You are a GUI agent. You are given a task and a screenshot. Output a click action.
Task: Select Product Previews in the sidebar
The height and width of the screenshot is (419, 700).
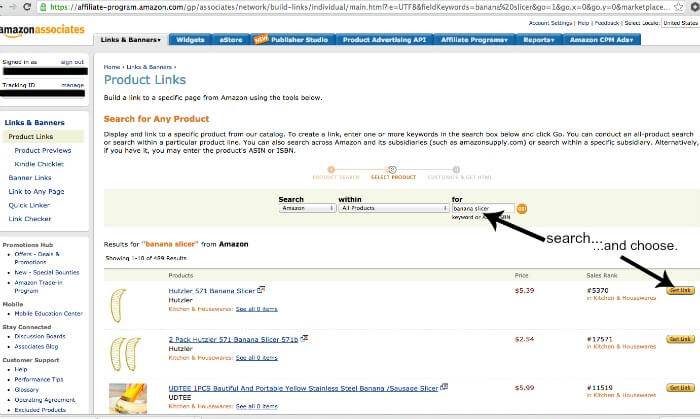click(x=43, y=150)
